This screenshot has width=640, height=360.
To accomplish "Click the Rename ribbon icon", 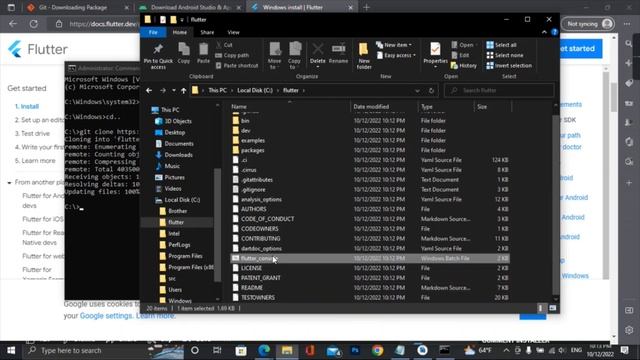I will [x=338, y=53].
